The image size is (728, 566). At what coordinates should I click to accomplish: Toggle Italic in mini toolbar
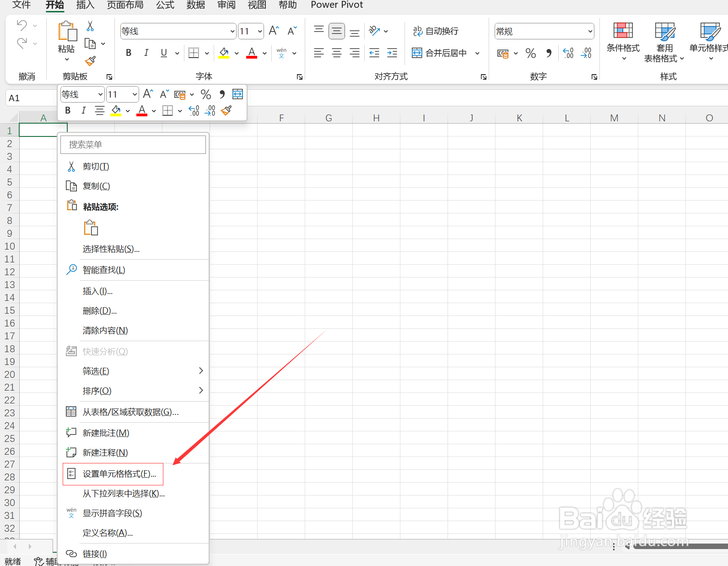pyautogui.click(x=83, y=110)
